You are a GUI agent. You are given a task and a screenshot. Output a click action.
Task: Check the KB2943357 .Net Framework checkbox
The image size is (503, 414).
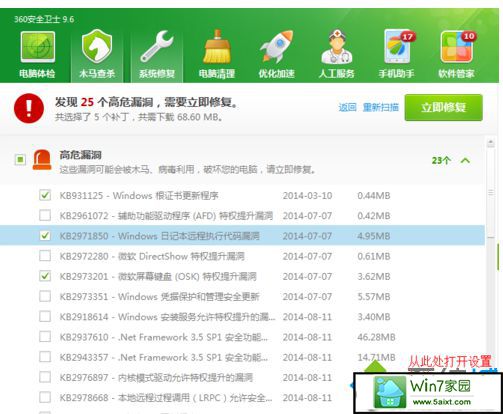(x=45, y=357)
